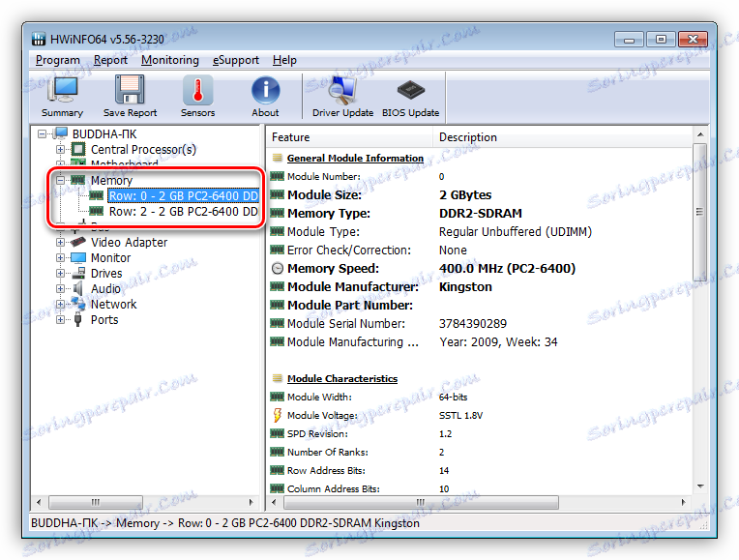Open the Monitoring menu
Image resolution: width=739 pixels, height=560 pixels.
tap(170, 60)
